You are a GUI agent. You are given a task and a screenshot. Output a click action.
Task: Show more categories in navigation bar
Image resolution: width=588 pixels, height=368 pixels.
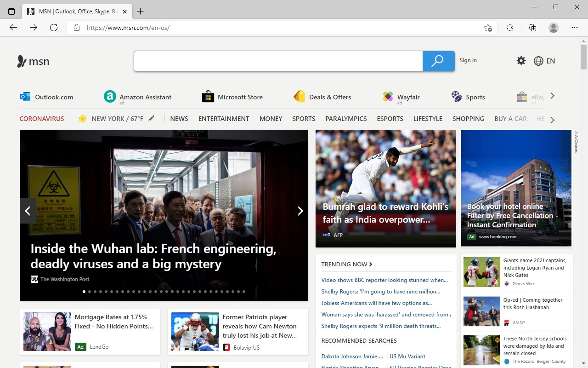pos(553,120)
